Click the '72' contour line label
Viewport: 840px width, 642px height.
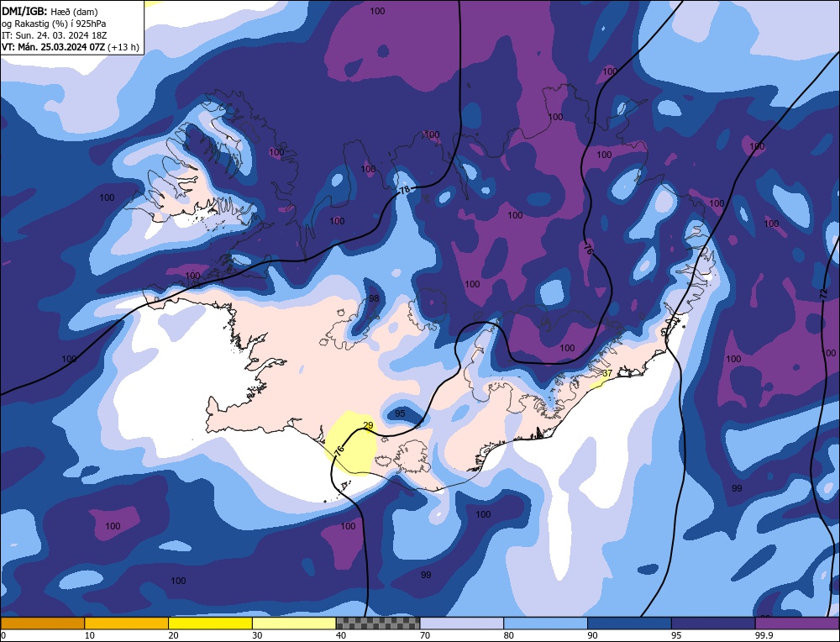[x=824, y=293]
